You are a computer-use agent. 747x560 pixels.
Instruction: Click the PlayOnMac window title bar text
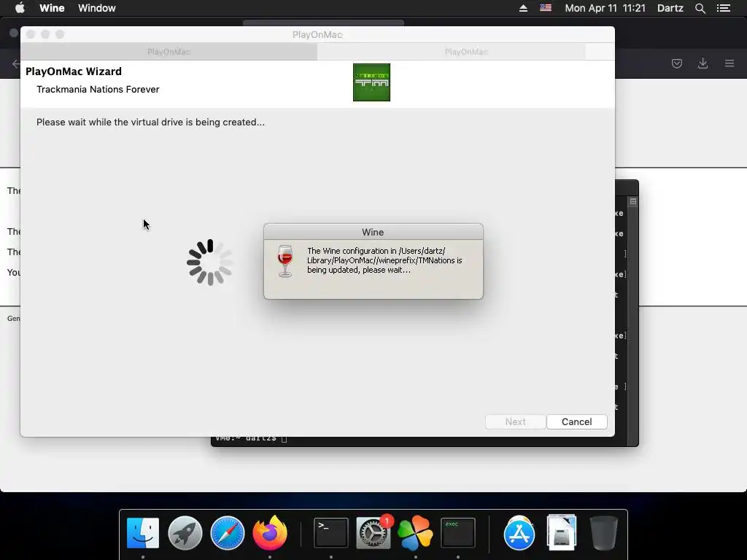pyautogui.click(x=317, y=35)
